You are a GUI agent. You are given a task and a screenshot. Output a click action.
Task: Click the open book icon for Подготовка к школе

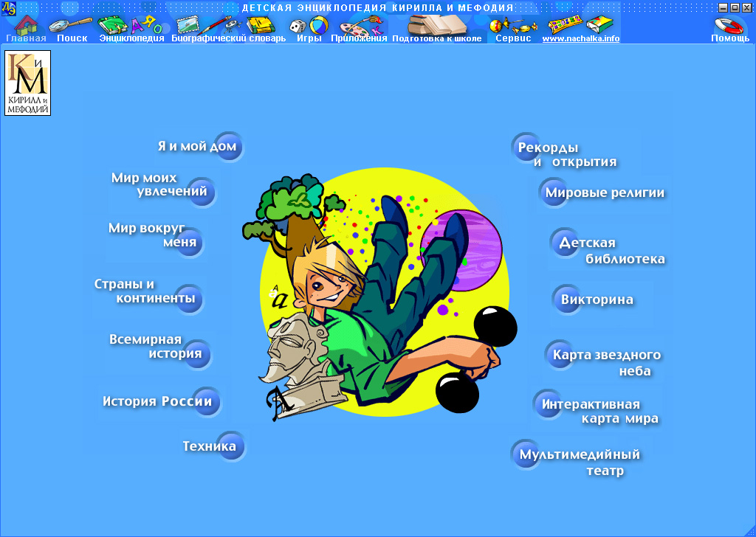(437, 24)
